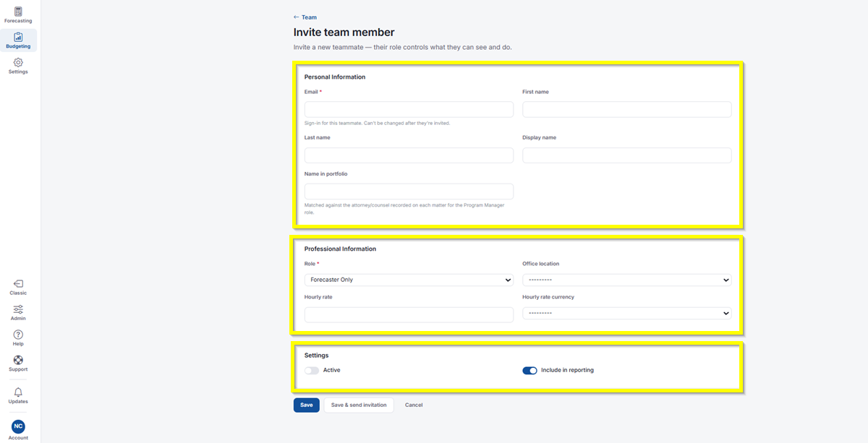
Task: Switch to the Classic view icon
Action: pyautogui.click(x=18, y=283)
